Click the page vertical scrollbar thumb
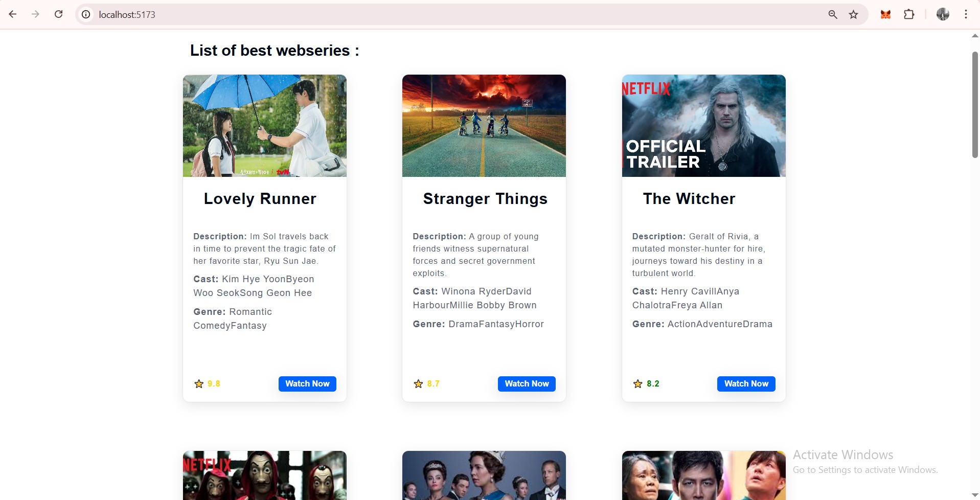Screen dimensions: 980x500 point(975,105)
